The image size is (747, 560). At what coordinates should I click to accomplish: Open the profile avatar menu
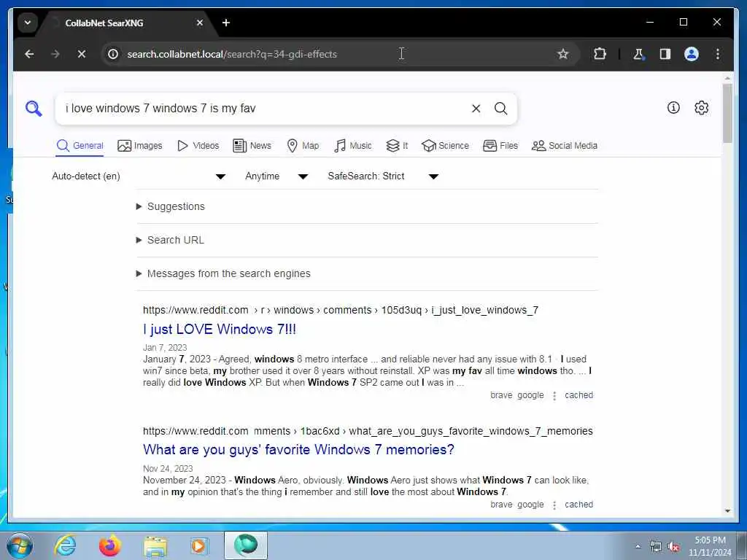click(x=692, y=54)
